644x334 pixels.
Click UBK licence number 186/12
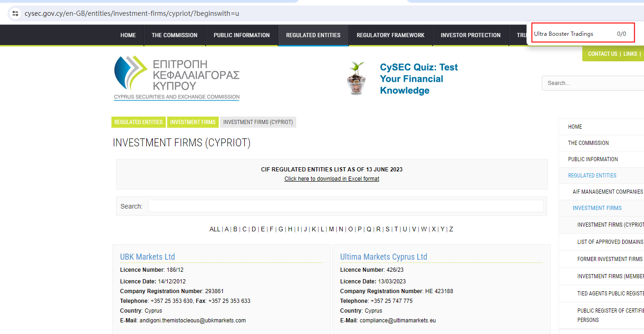coord(175,270)
